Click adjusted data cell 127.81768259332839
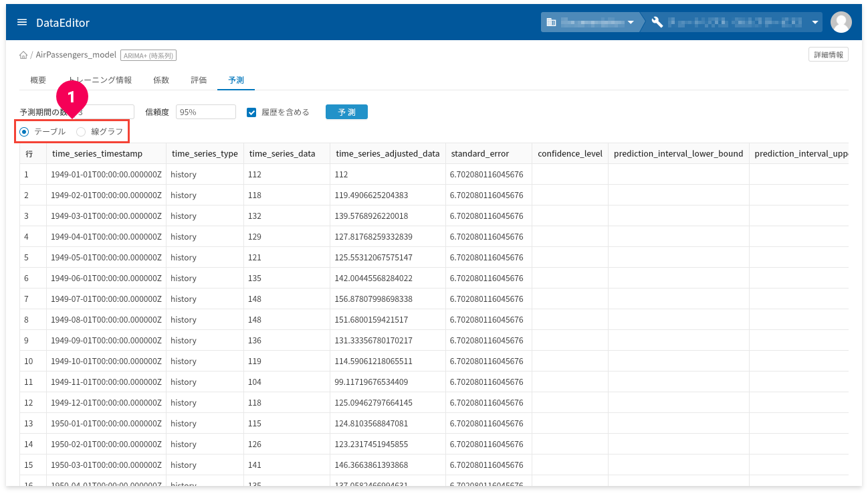The width and height of the screenshot is (868, 494). coord(388,237)
